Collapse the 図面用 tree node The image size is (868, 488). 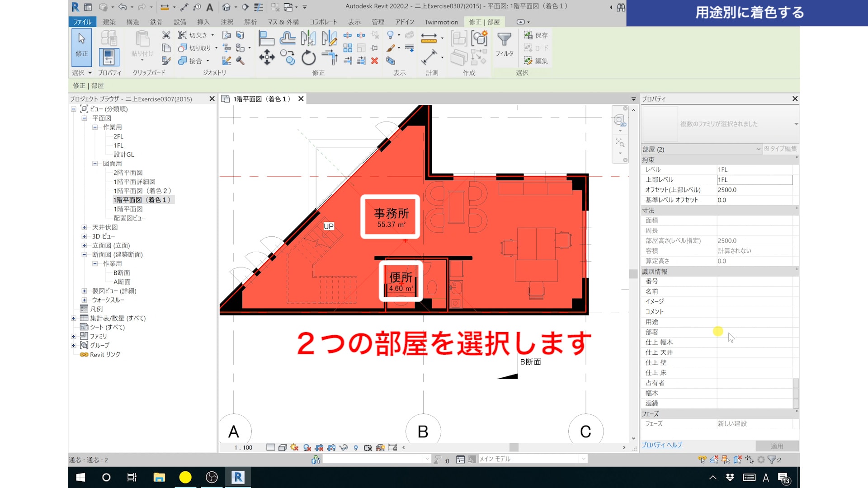click(95, 164)
